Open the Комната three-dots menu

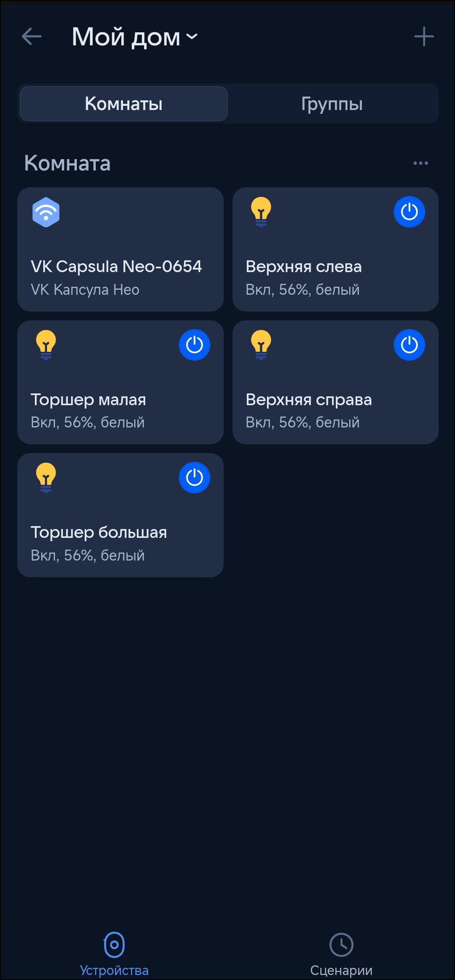421,163
